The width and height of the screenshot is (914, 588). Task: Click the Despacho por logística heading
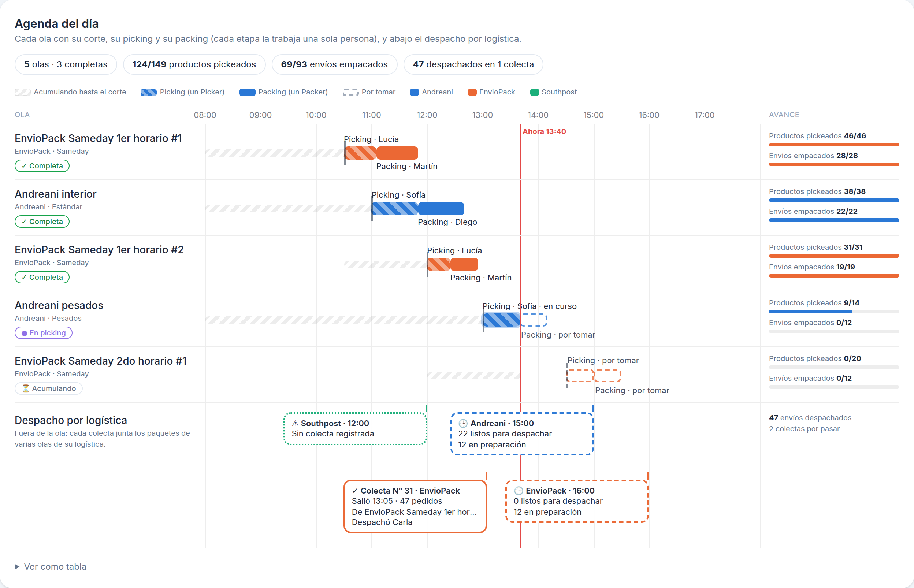(x=71, y=420)
